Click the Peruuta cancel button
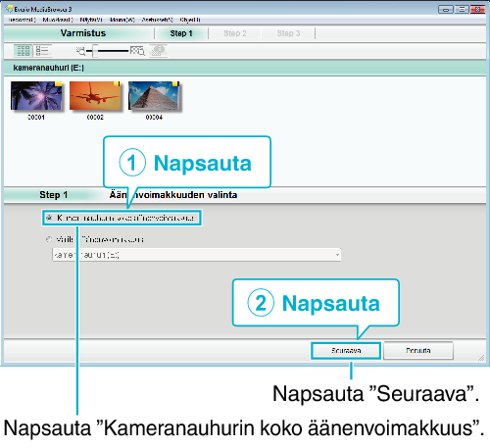Viewport: 490px width, 448px height. [418, 351]
